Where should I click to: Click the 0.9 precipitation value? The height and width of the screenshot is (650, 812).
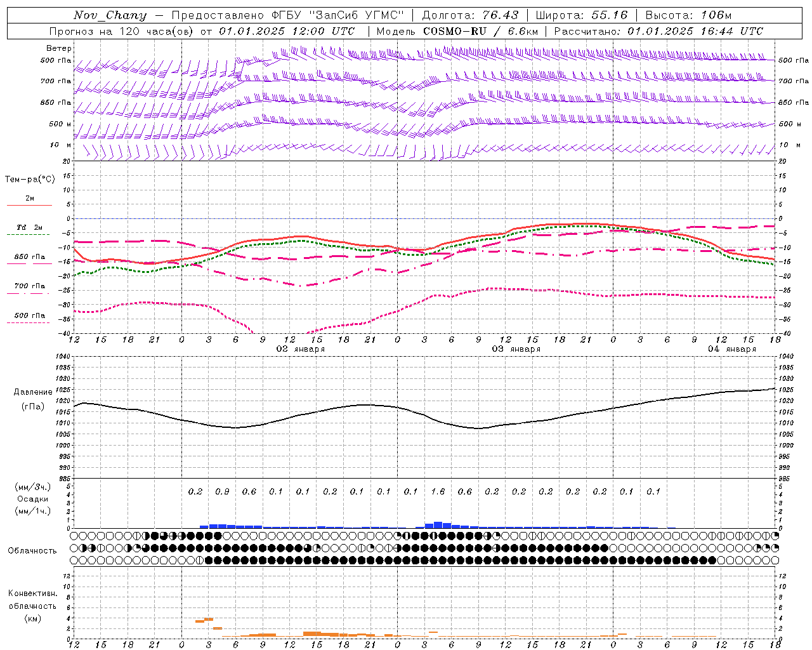coord(222,492)
